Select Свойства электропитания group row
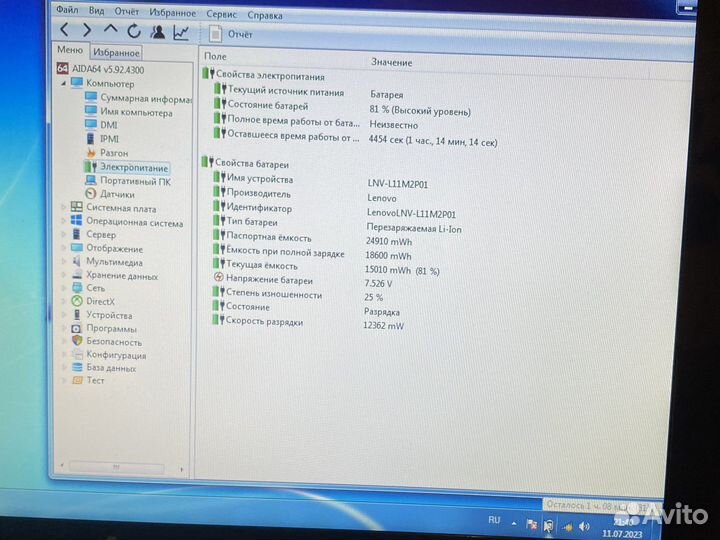720x540 pixels. (x=264, y=75)
